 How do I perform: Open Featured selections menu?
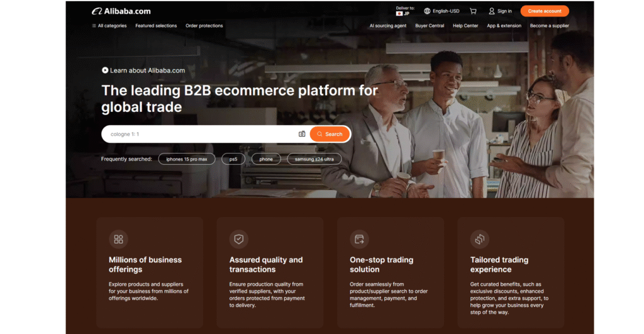click(156, 26)
